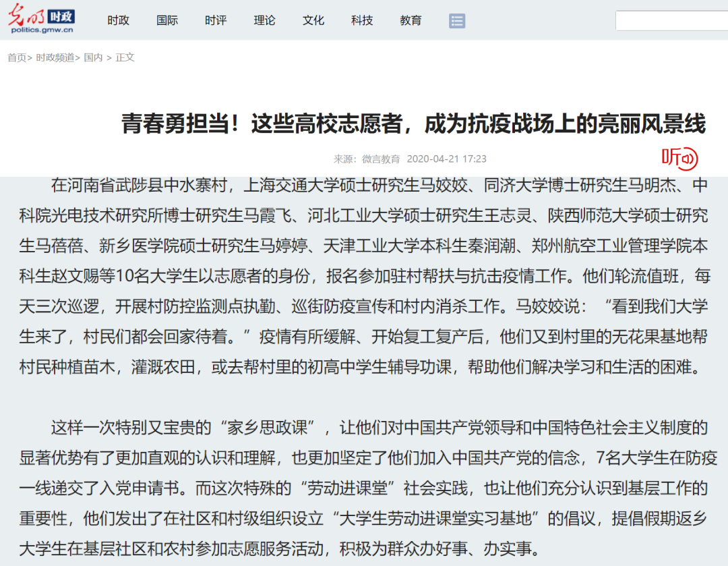Click the paragraph starting 在河南省武陟县中水寨村

363,276
